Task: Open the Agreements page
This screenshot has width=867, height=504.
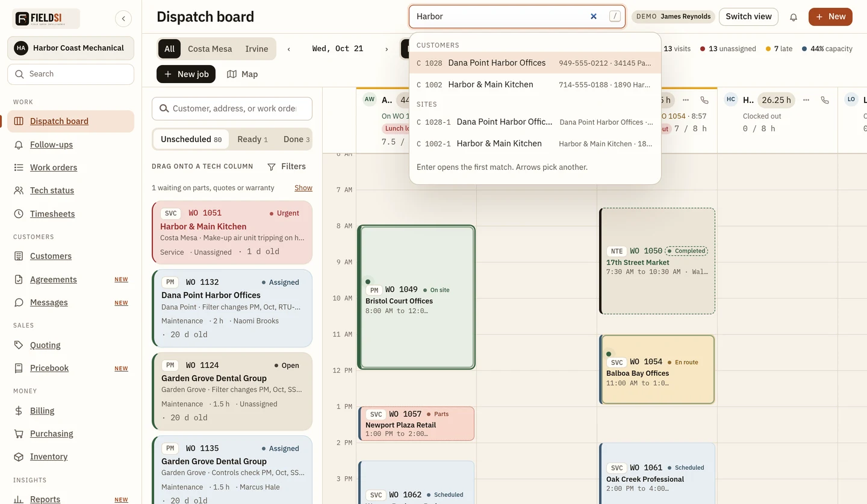Action: (x=54, y=279)
